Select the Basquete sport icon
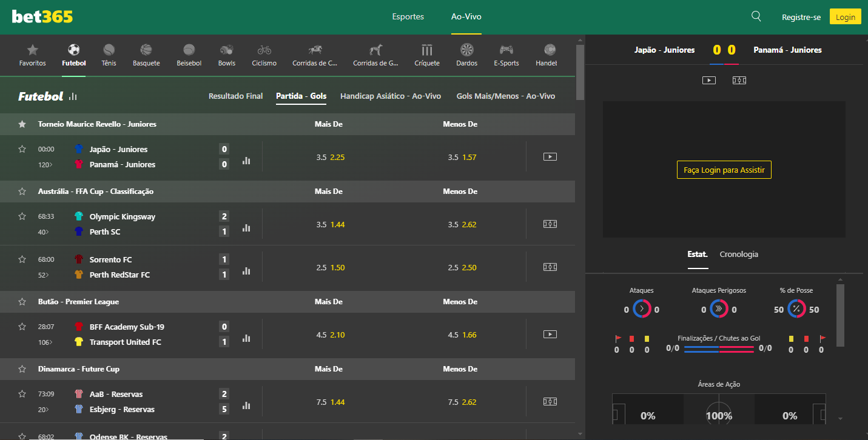Viewport: 868px width, 440px height. coord(146,50)
